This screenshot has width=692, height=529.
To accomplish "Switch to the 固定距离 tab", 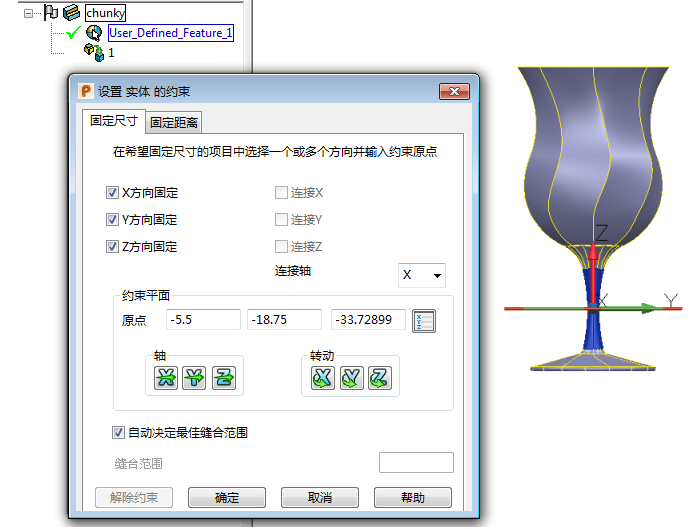I will [x=173, y=123].
